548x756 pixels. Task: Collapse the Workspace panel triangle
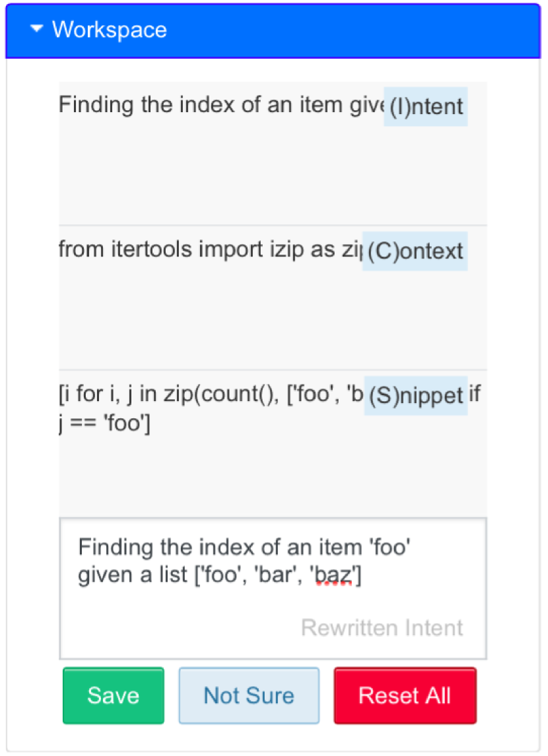(37, 29)
